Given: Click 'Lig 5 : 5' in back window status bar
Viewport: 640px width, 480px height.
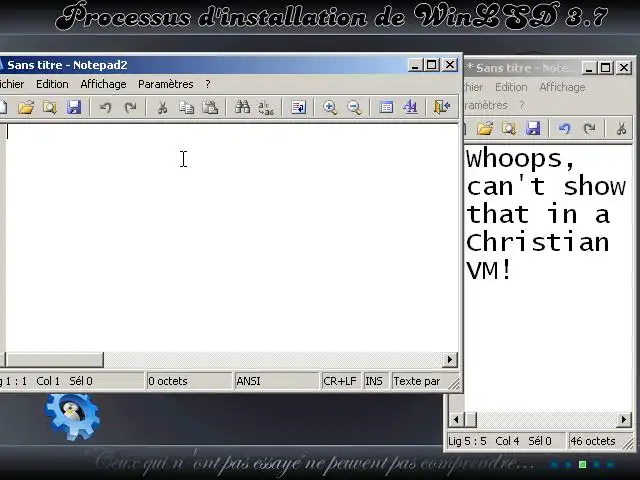Looking at the screenshot, I should 467,441.
